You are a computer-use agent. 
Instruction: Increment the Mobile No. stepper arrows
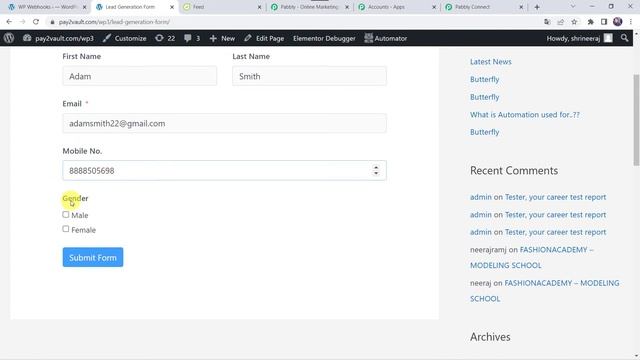tap(376, 168)
